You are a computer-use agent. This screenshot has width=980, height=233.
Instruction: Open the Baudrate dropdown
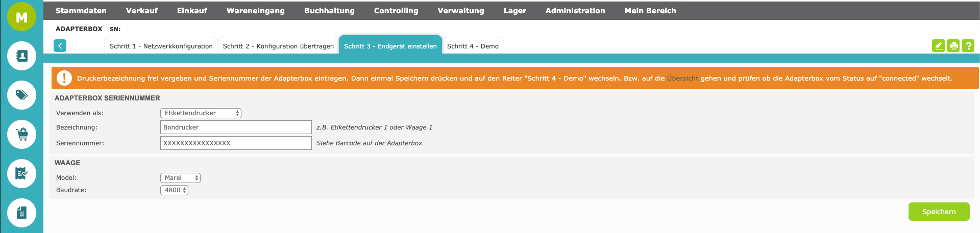point(174,190)
